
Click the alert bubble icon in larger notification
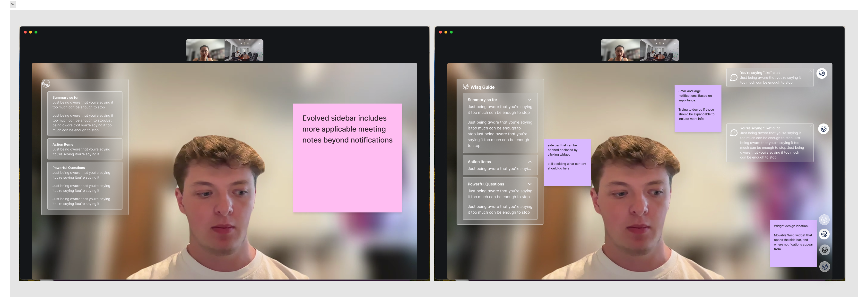point(734,133)
